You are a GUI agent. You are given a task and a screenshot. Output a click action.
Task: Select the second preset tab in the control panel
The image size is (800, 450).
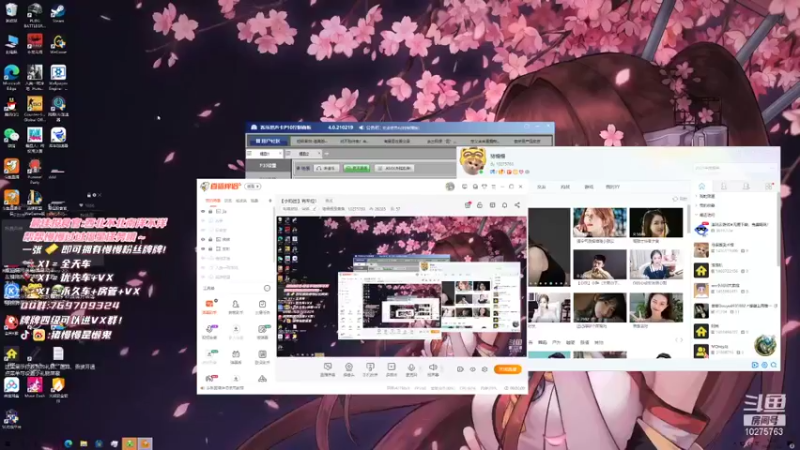pyautogui.click(x=304, y=153)
